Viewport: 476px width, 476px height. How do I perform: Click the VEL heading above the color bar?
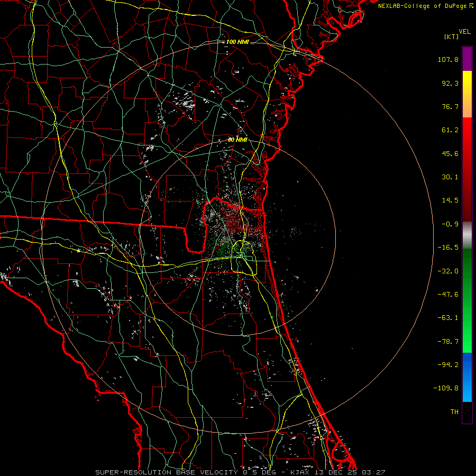(464, 31)
